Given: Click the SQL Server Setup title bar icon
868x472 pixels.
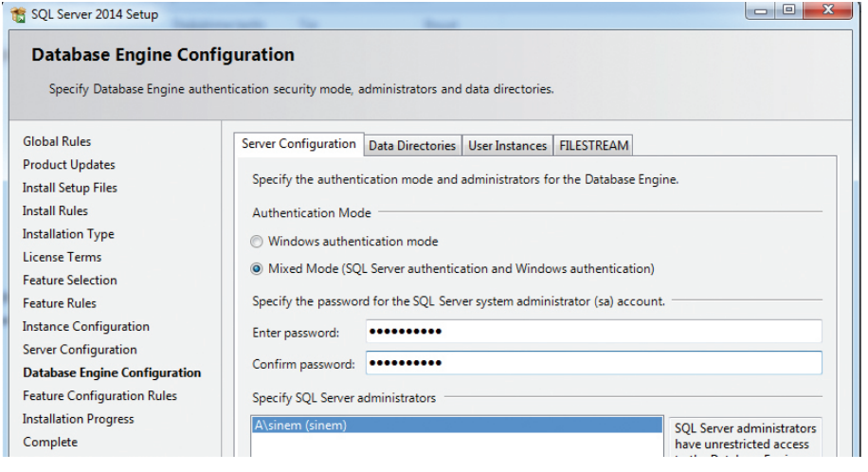Looking at the screenshot, I should pyautogui.click(x=17, y=15).
